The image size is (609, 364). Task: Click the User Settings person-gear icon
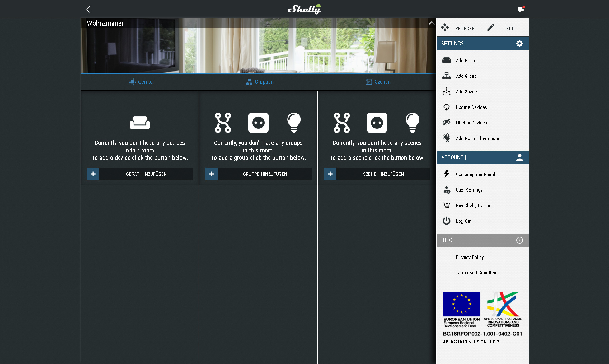pos(447,190)
